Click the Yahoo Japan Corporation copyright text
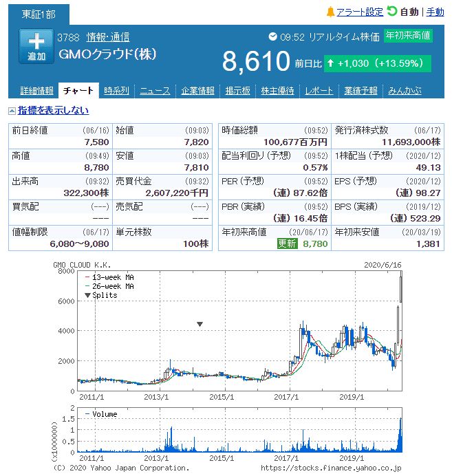The height and width of the screenshot is (476, 452). (121, 468)
